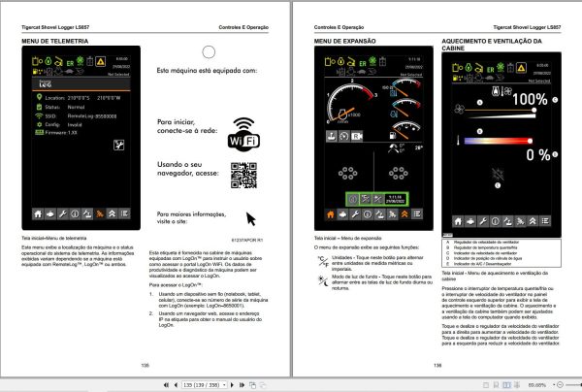Image resolution: width=582 pixels, height=392 pixels.
Task: Go back to the previous view
Action: (x=252, y=385)
